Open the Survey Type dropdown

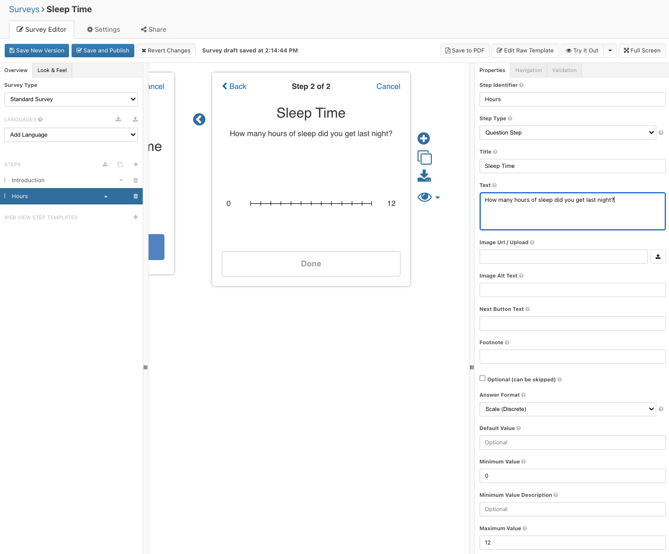[x=71, y=100]
